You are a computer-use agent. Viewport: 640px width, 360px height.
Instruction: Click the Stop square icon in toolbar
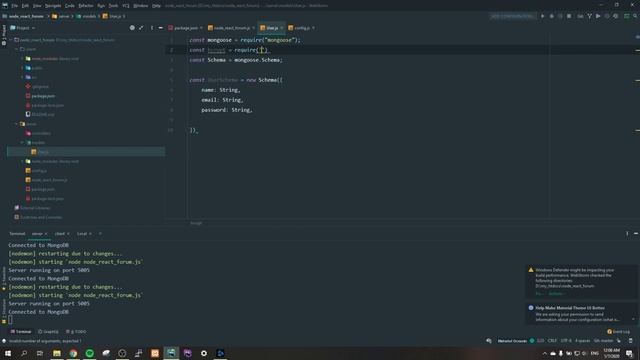tap(569, 16)
